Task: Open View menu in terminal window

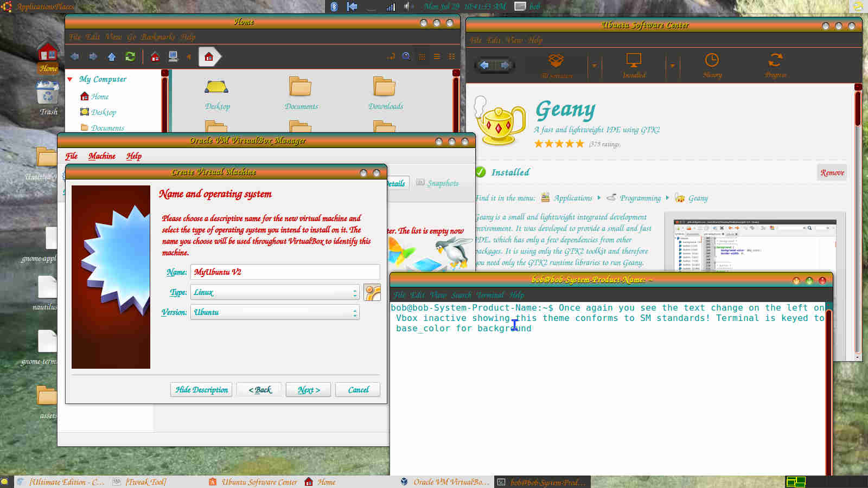Action: point(438,295)
